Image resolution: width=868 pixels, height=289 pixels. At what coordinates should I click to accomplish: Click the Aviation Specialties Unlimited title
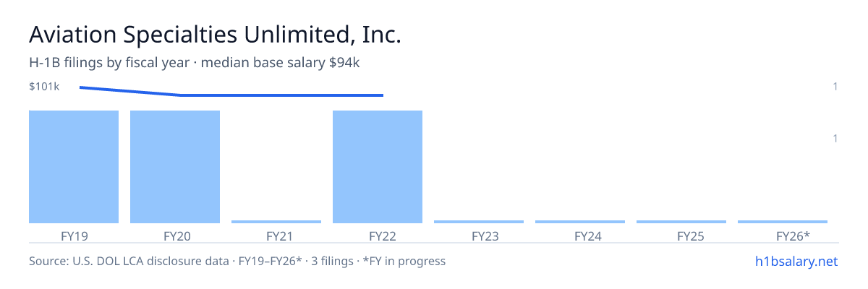215,35
